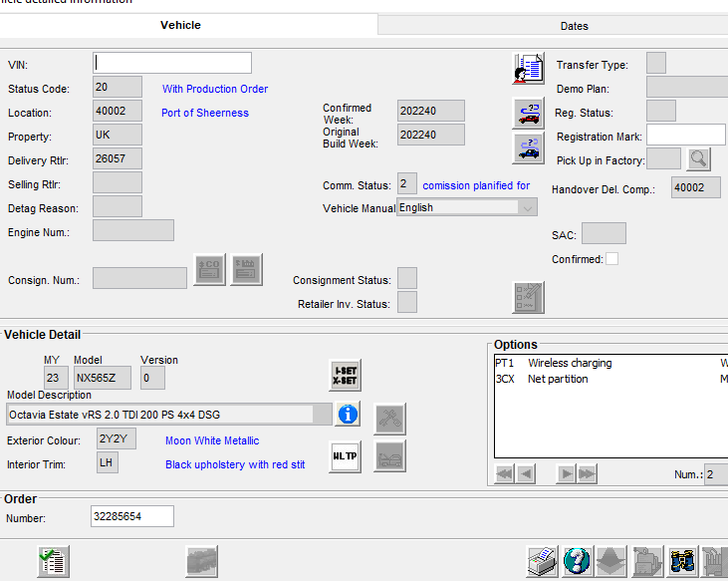Click the Version field showing 0
Image resolution: width=728 pixels, height=581 pixels.
pyautogui.click(x=152, y=378)
